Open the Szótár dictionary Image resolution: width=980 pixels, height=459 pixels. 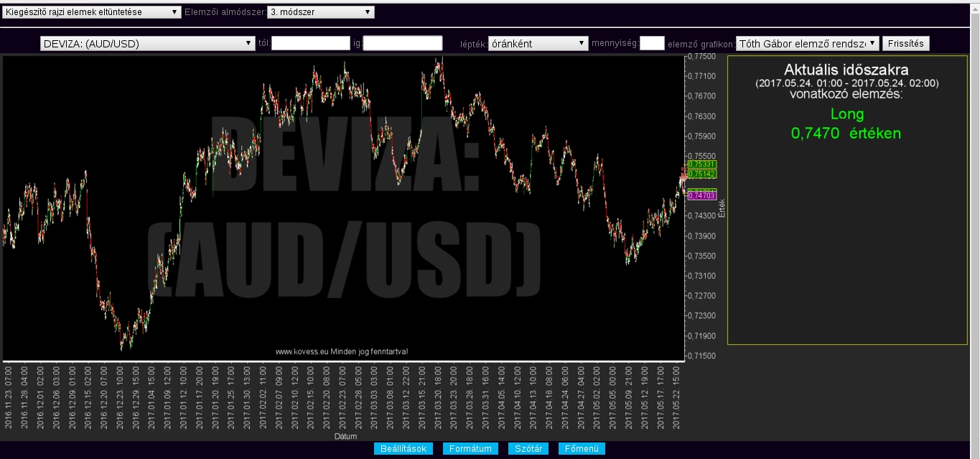tap(528, 449)
